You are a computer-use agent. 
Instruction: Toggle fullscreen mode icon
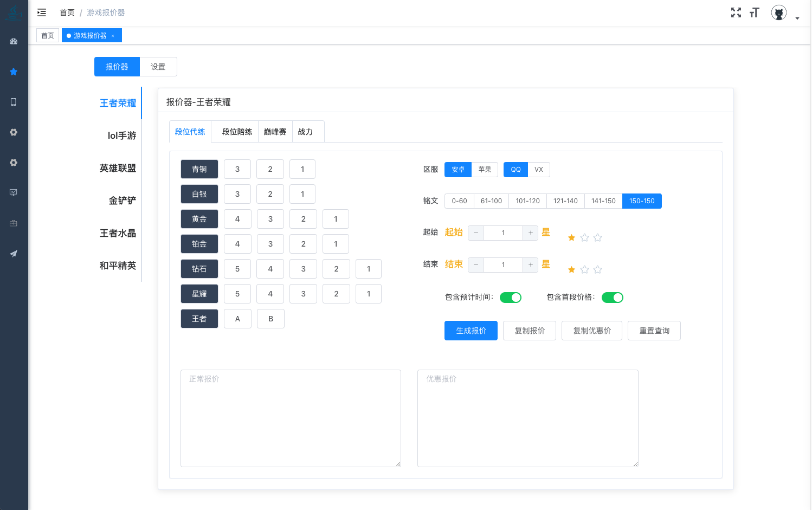(736, 12)
